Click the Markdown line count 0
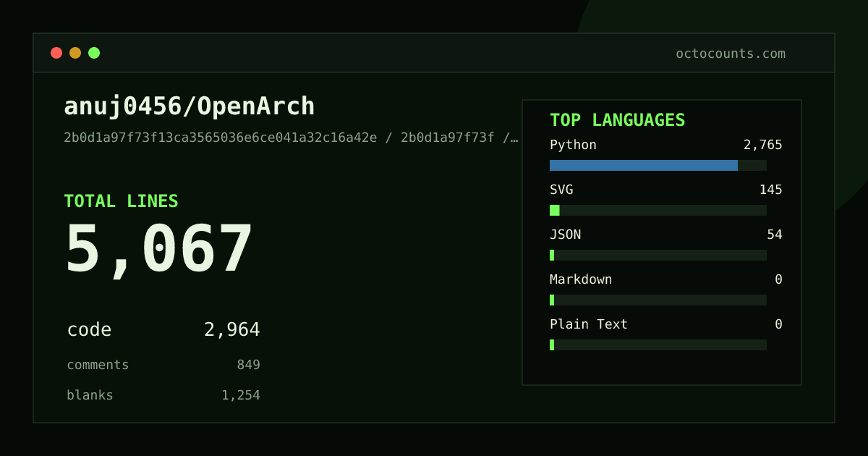The image size is (868, 456). click(x=778, y=279)
